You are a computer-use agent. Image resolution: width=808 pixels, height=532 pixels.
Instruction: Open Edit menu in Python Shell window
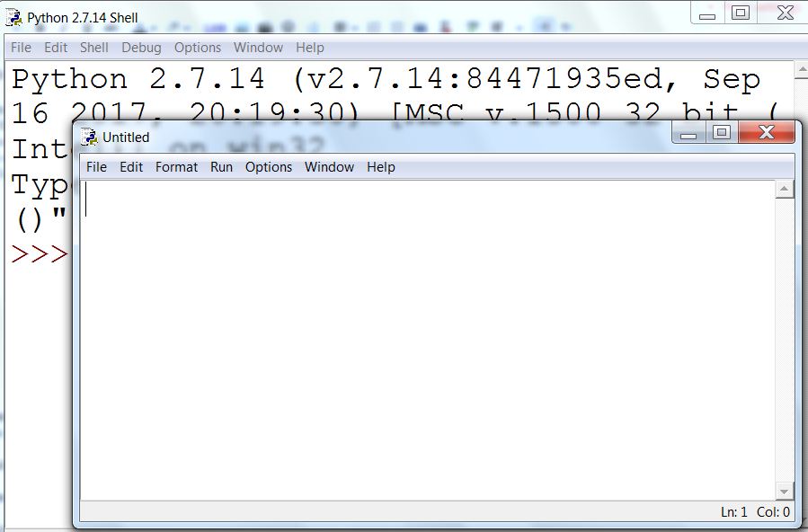coord(56,48)
